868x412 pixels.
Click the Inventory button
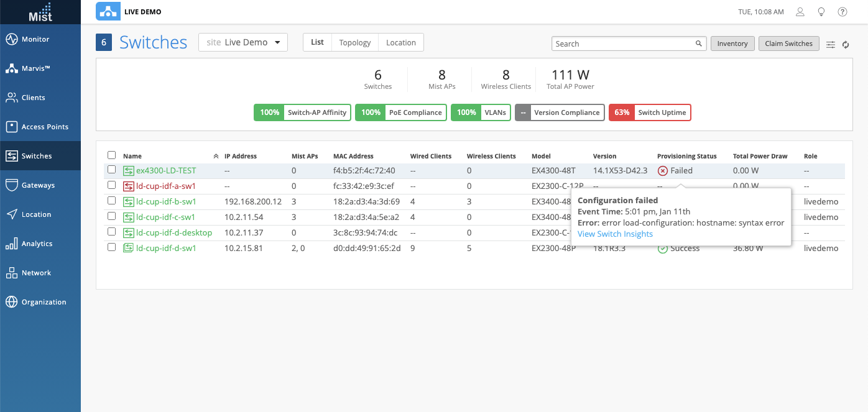[x=732, y=43]
